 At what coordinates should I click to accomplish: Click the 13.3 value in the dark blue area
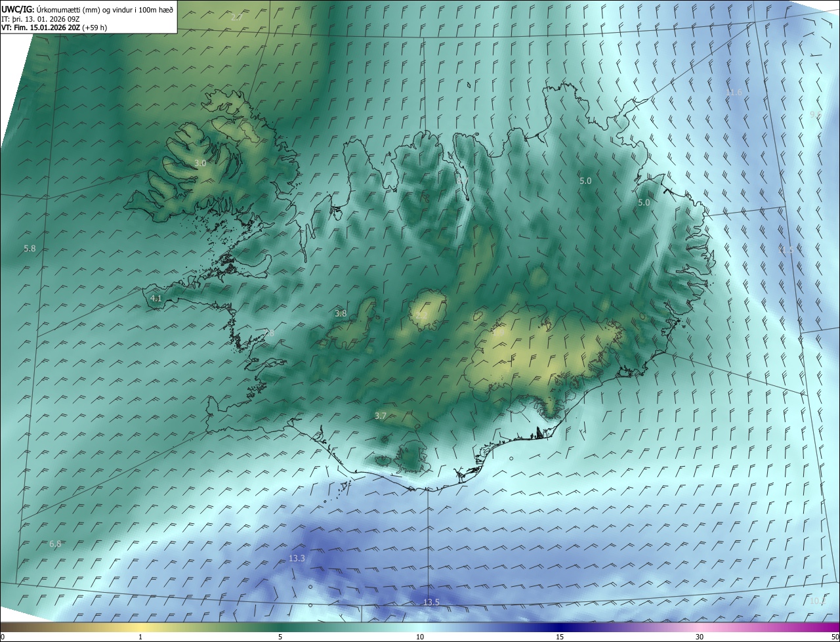pyautogui.click(x=297, y=559)
